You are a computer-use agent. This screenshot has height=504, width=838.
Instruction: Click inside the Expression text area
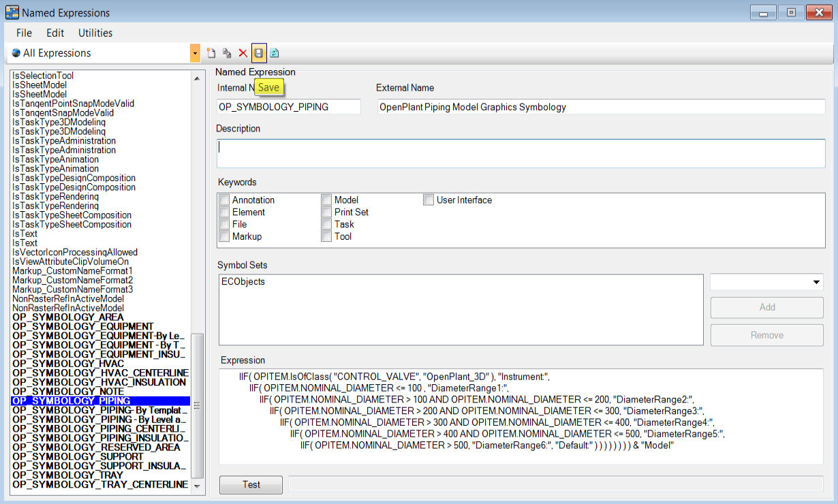[x=521, y=417]
